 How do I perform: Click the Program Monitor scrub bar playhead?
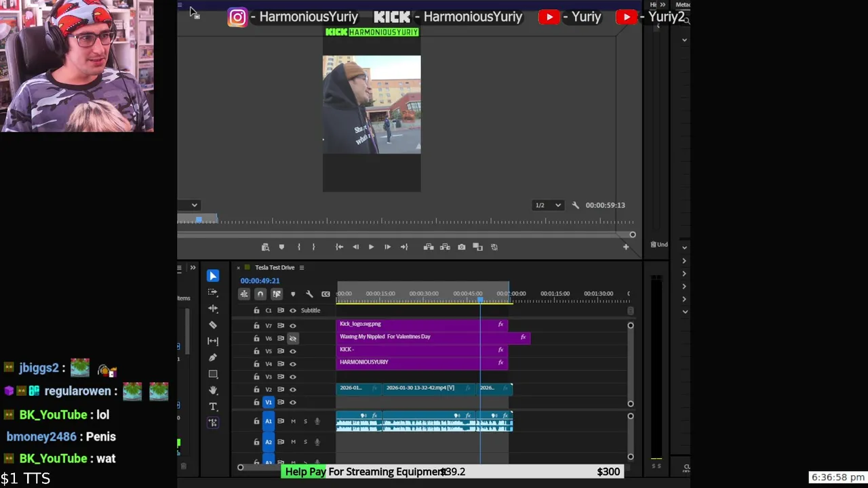click(199, 220)
